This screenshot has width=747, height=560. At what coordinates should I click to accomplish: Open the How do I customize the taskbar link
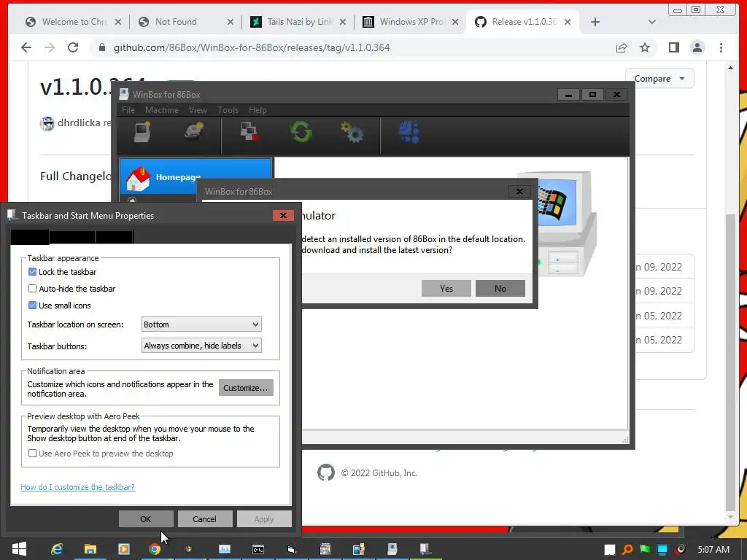pyautogui.click(x=77, y=486)
